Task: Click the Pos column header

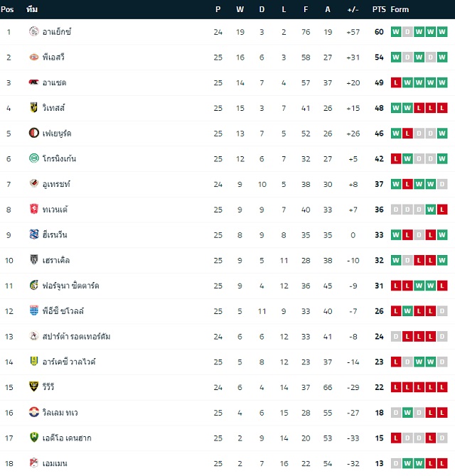Action: 7,9
